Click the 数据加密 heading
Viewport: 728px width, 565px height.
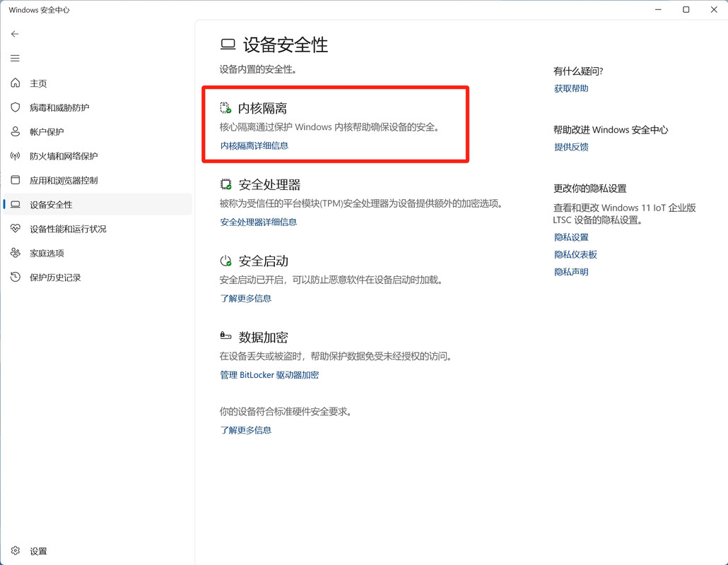tap(263, 338)
